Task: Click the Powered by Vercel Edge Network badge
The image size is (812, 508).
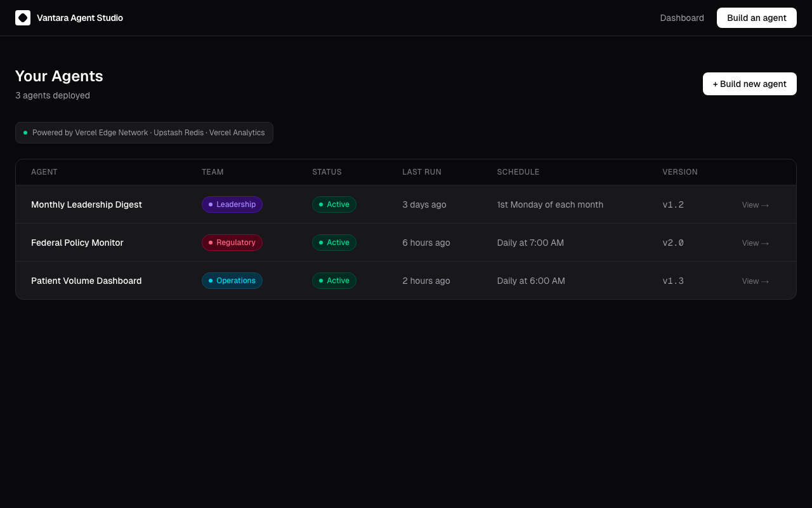Action: click(144, 133)
